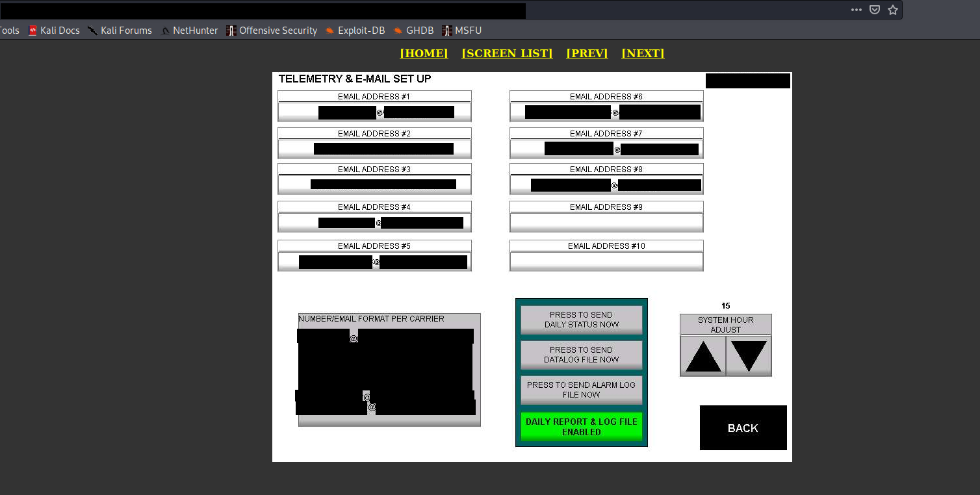The width and height of the screenshot is (980, 495).
Task: Open the MSFU bookmark
Action: point(462,31)
